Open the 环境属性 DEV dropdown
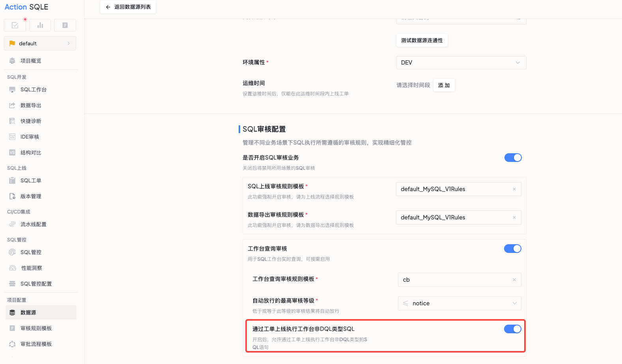Image resolution: width=622 pixels, height=364 pixels. pyautogui.click(x=461, y=63)
